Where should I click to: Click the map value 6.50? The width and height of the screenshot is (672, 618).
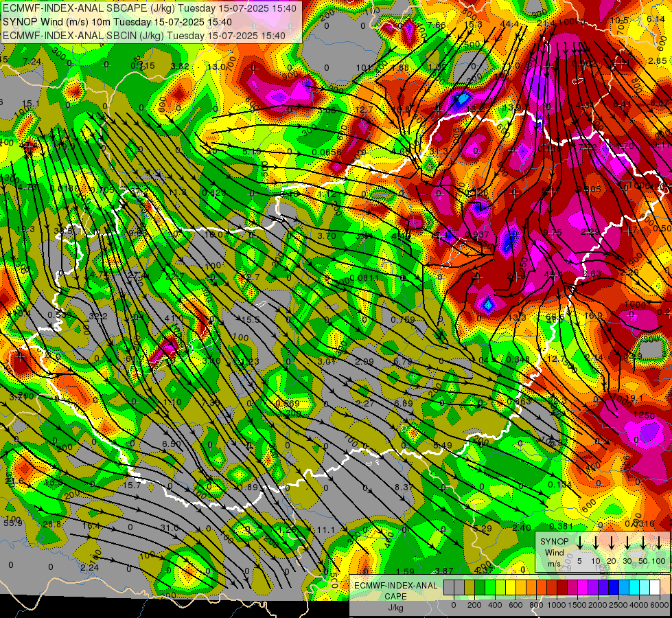[172, 444]
